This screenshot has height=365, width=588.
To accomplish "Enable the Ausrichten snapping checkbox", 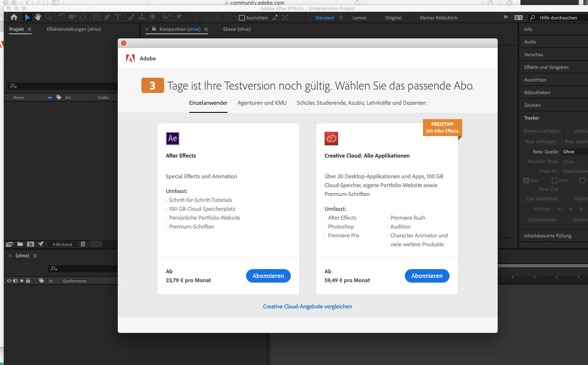I will tap(242, 18).
